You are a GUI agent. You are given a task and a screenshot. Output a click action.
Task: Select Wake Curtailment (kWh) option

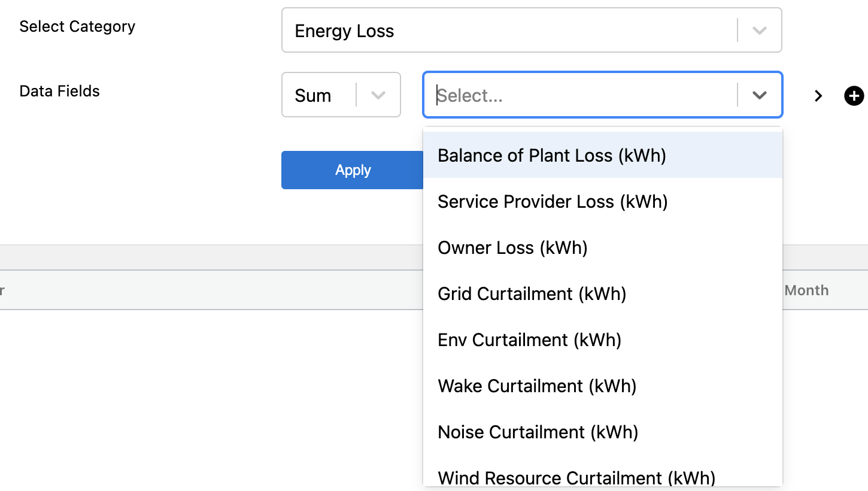pos(537,386)
